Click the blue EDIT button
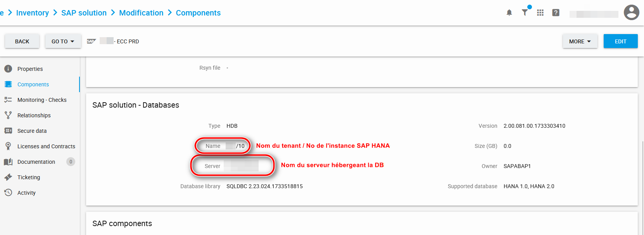 coord(620,41)
